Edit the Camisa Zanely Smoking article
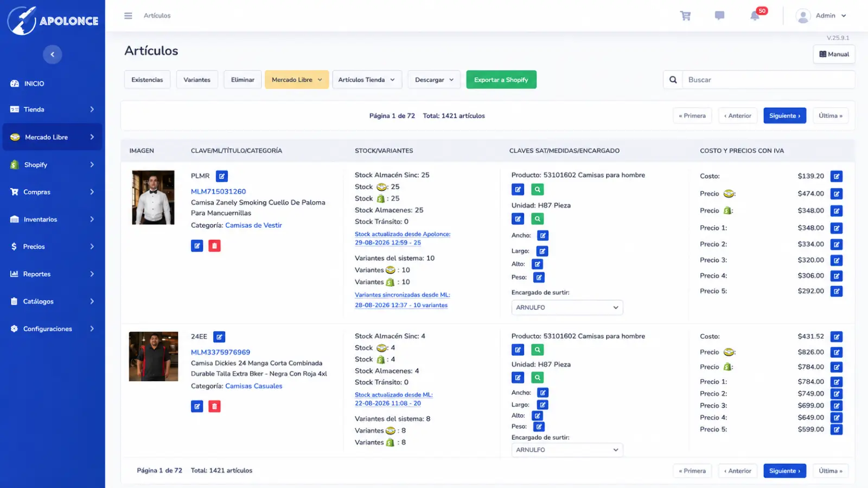The image size is (868, 488). click(x=197, y=246)
